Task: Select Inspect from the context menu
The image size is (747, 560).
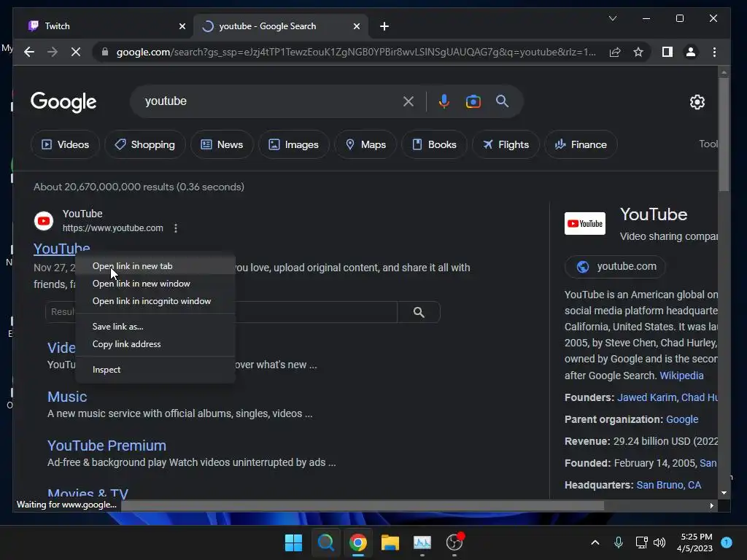Action: 155,370
